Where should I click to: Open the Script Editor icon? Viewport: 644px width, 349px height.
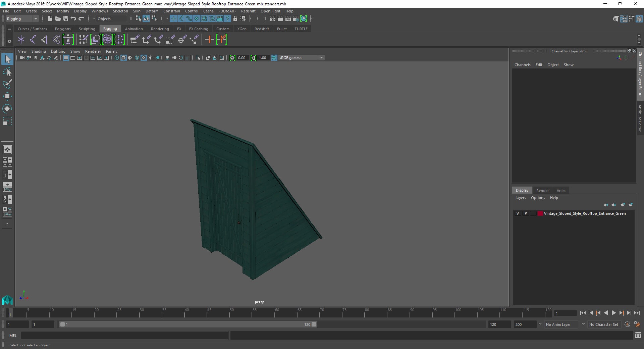[x=638, y=335]
